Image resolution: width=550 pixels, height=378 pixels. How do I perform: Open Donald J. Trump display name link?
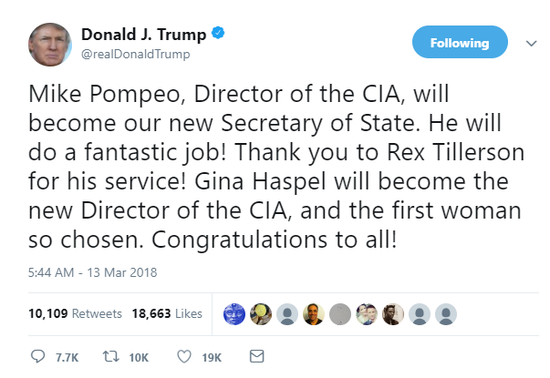tap(144, 34)
